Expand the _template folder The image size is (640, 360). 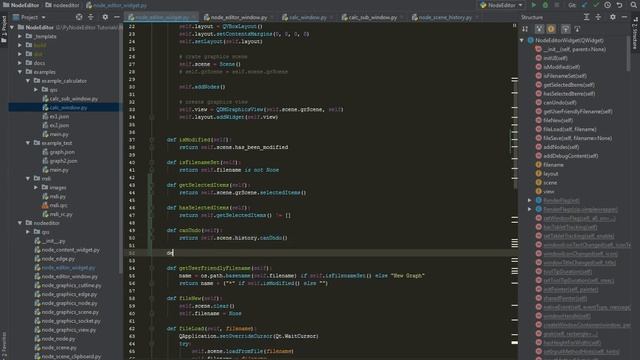click(20, 36)
